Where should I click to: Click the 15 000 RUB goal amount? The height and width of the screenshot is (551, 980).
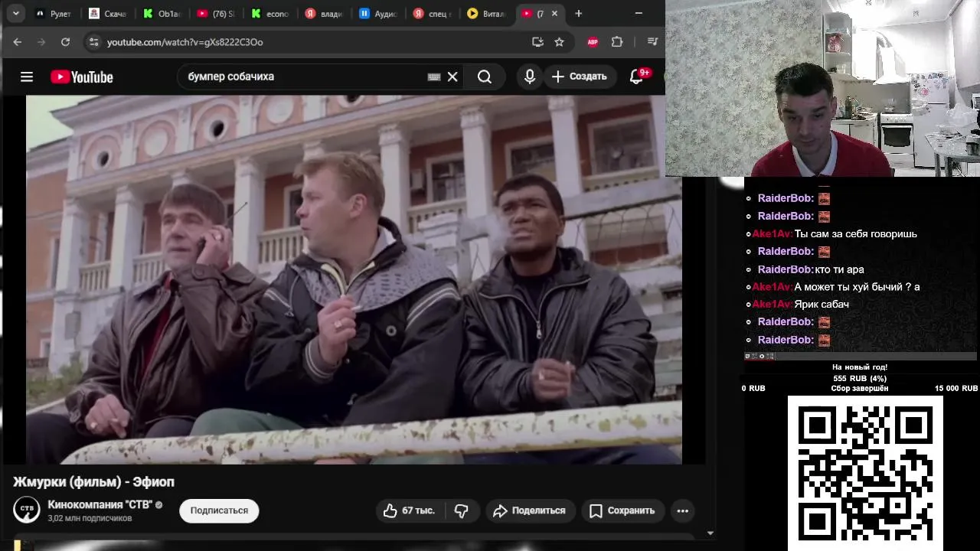(955, 389)
